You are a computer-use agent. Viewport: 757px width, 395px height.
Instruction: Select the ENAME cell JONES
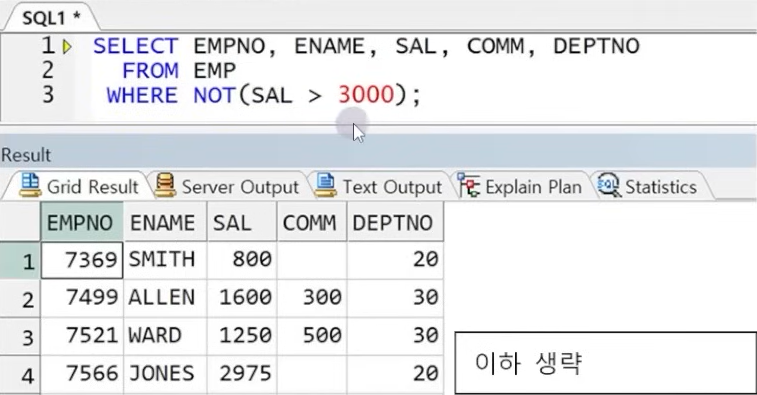(165, 375)
